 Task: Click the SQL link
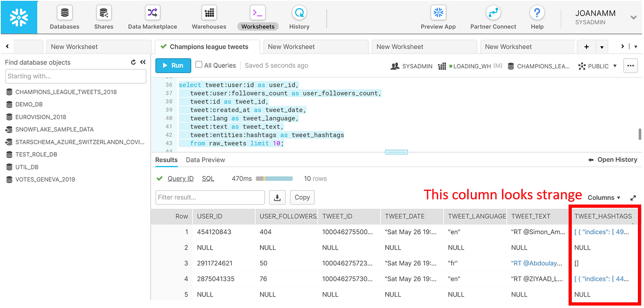point(208,178)
